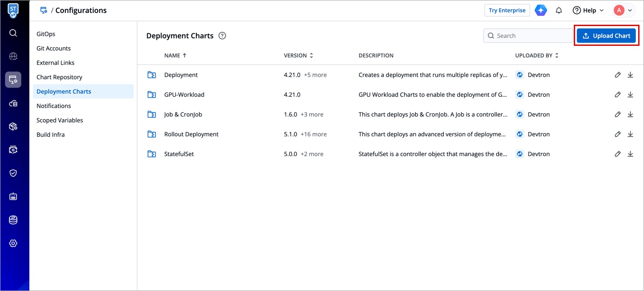Open the notifications bell icon

pos(559,10)
